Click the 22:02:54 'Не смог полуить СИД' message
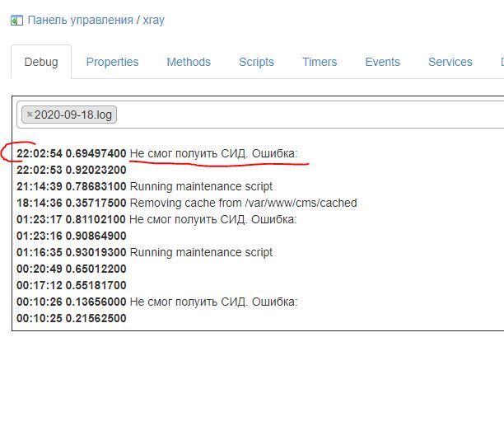 click(214, 153)
